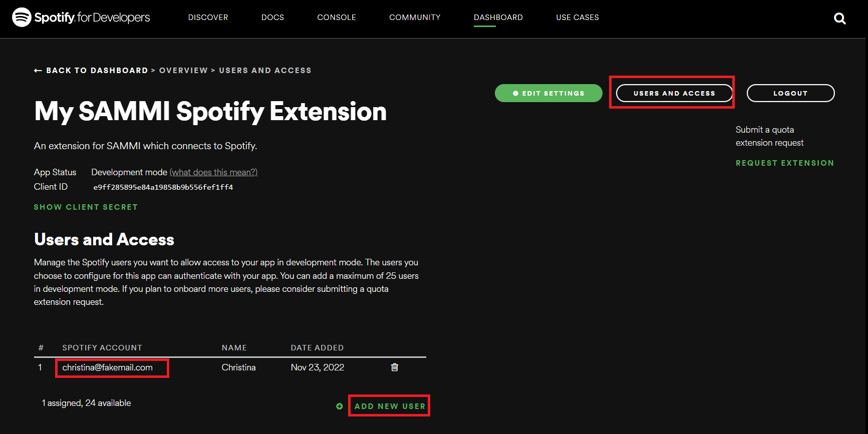This screenshot has height=434, width=868.
Task: Click the Users and Access section heading
Action: pos(104,240)
